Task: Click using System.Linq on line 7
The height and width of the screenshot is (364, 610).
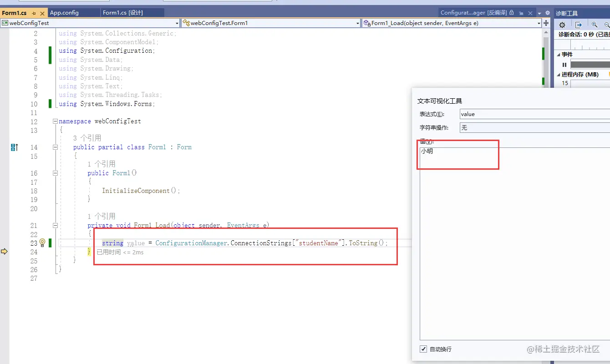Action: pos(91,77)
